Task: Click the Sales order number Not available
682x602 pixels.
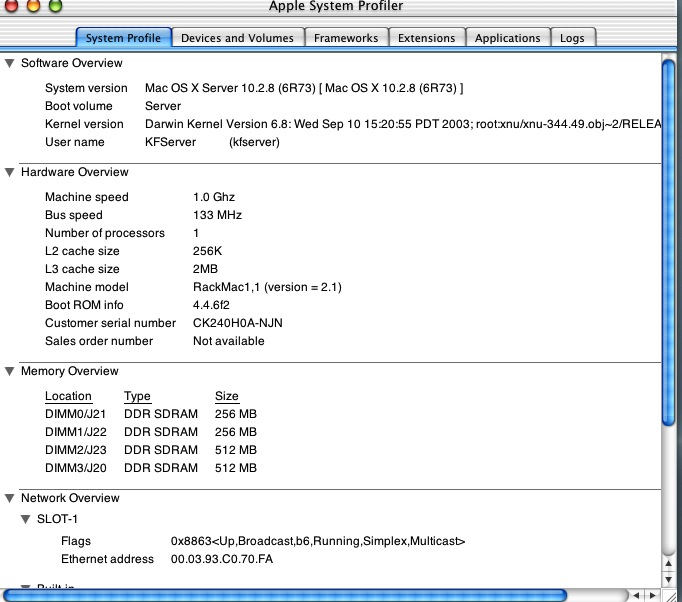Action: [229, 341]
